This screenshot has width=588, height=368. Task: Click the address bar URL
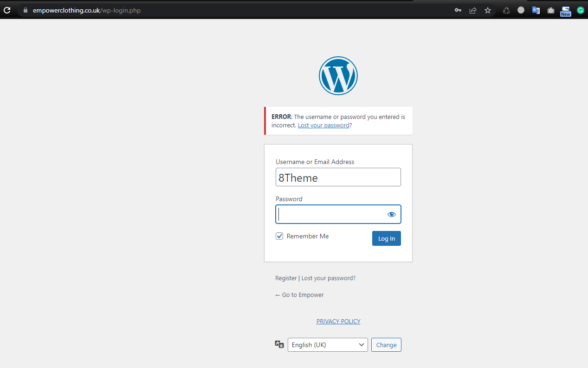coord(87,10)
